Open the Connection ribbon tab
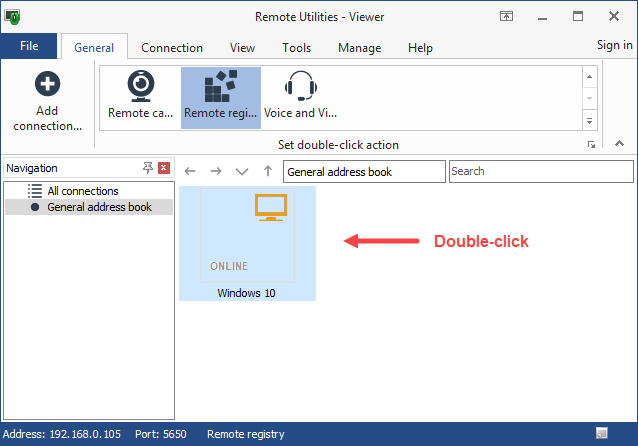638x446 pixels. 172,48
